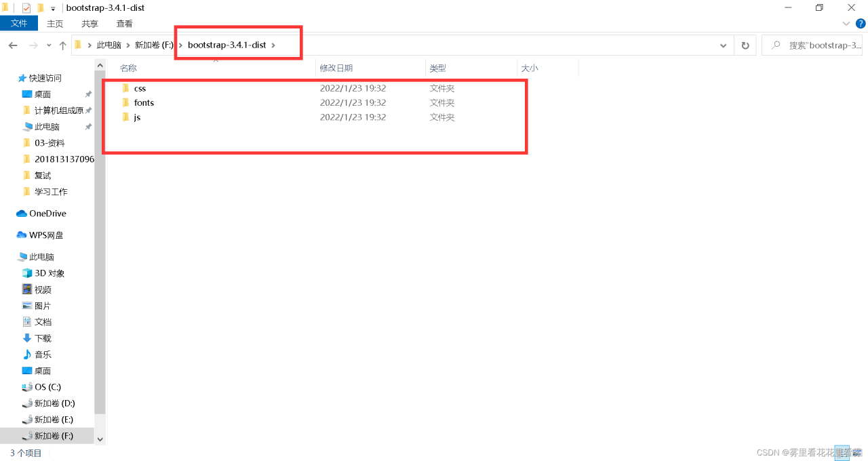Click the sidebar scrollbar down arrow
Screen dimensions: 868x461
click(x=100, y=439)
